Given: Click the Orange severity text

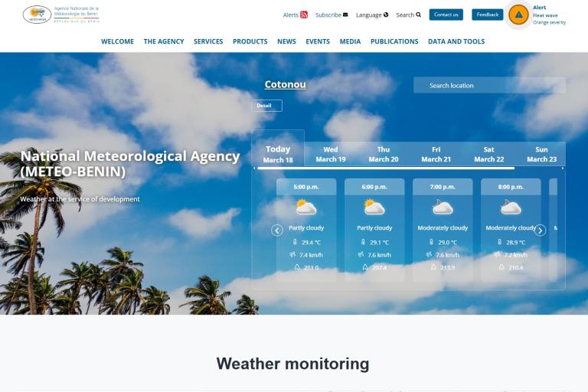Looking at the screenshot, I should [549, 22].
